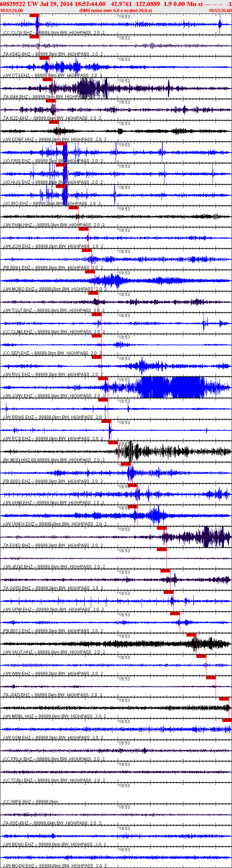Click the pick marker on BK.MOD trace
The image size is (232, 868).
113,443
